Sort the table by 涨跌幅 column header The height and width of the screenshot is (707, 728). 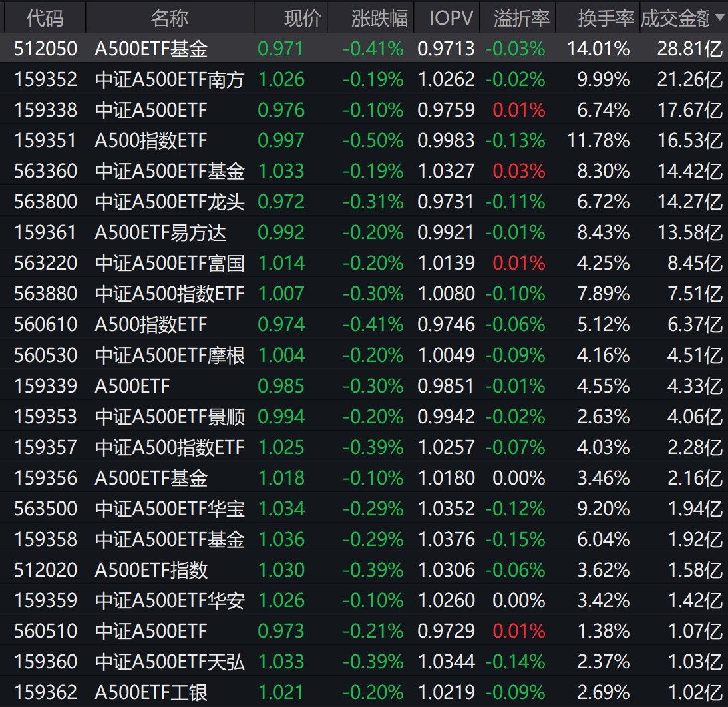[x=379, y=19]
